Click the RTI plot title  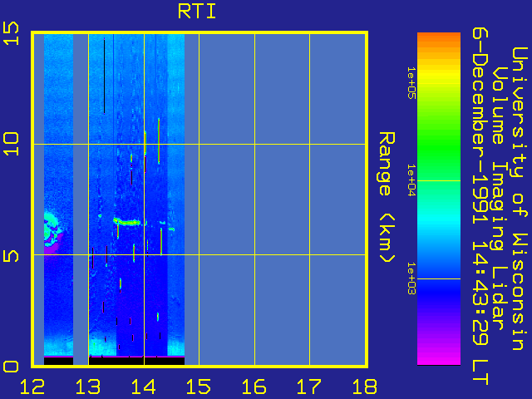[x=197, y=12]
